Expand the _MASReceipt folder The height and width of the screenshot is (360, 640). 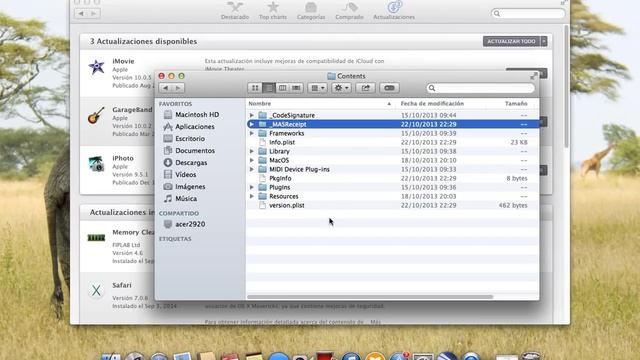(x=252, y=124)
